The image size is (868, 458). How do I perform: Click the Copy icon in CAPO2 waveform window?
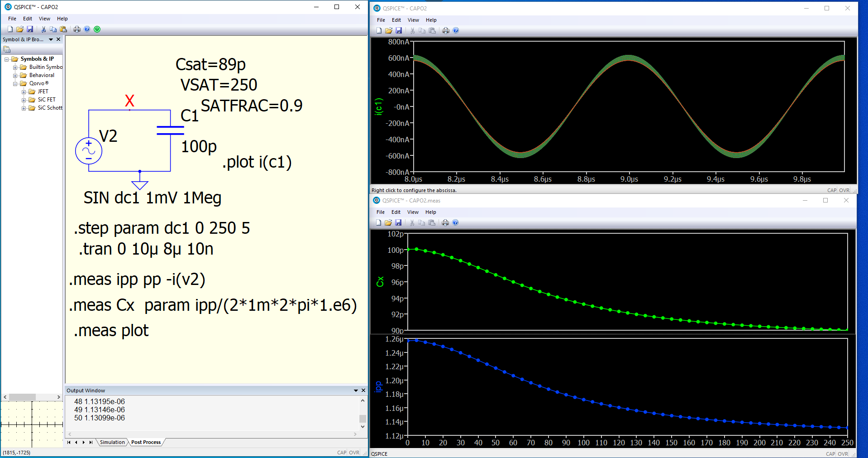(x=422, y=30)
